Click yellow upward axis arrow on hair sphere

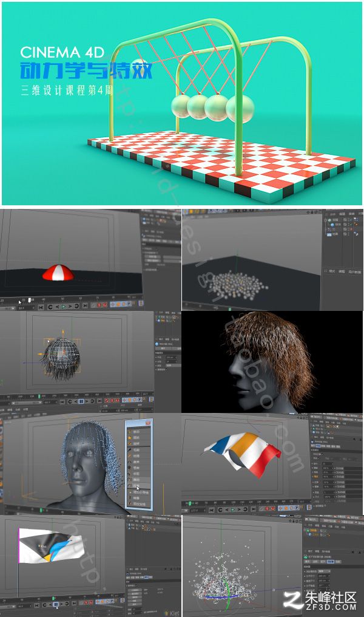[x=63, y=333]
